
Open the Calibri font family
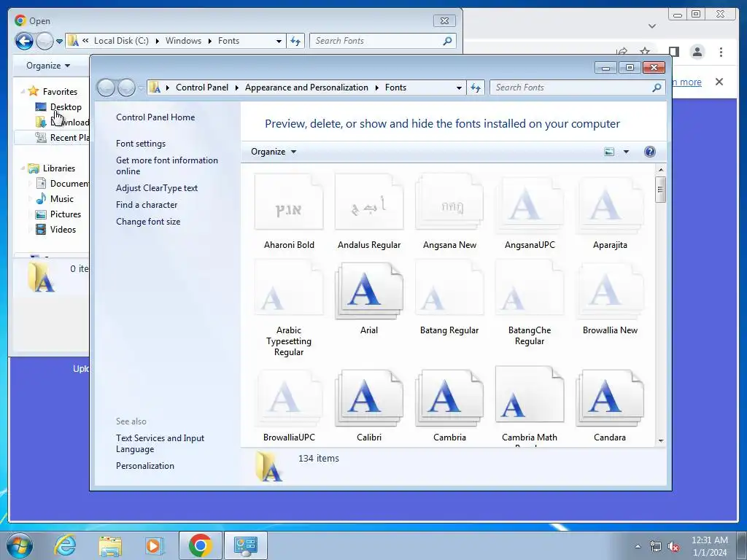pyautogui.click(x=369, y=397)
